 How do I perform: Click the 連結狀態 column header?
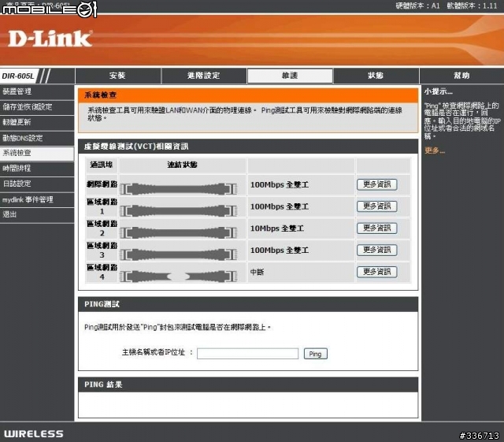pos(182,165)
